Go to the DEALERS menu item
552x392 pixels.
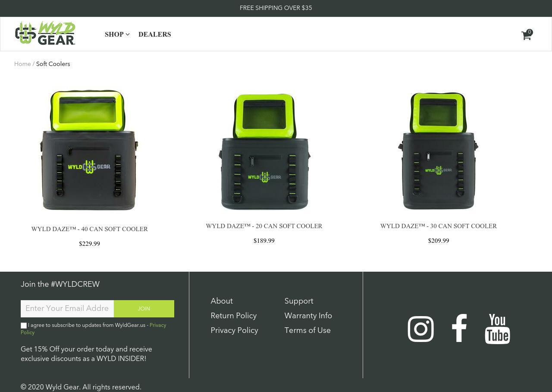tap(154, 34)
